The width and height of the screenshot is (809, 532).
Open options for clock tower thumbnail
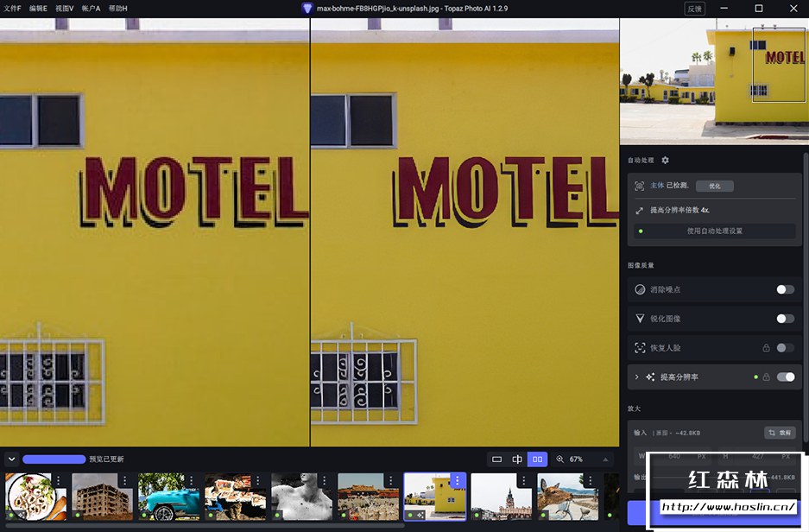(524, 481)
